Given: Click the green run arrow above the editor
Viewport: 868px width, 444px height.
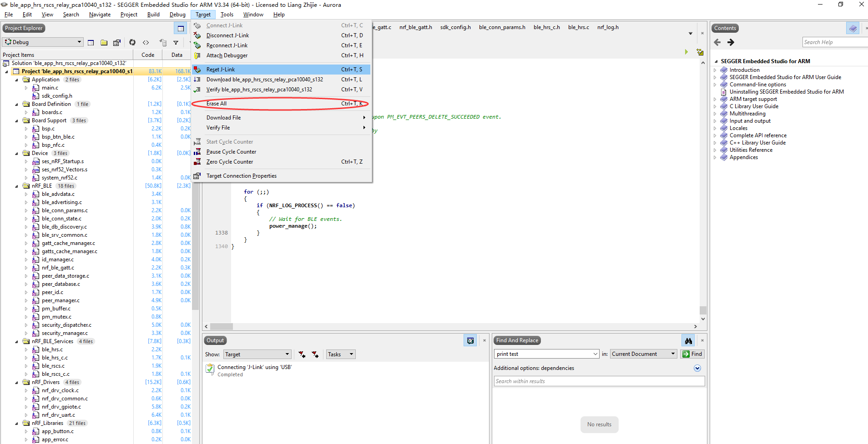Looking at the screenshot, I should [686, 52].
